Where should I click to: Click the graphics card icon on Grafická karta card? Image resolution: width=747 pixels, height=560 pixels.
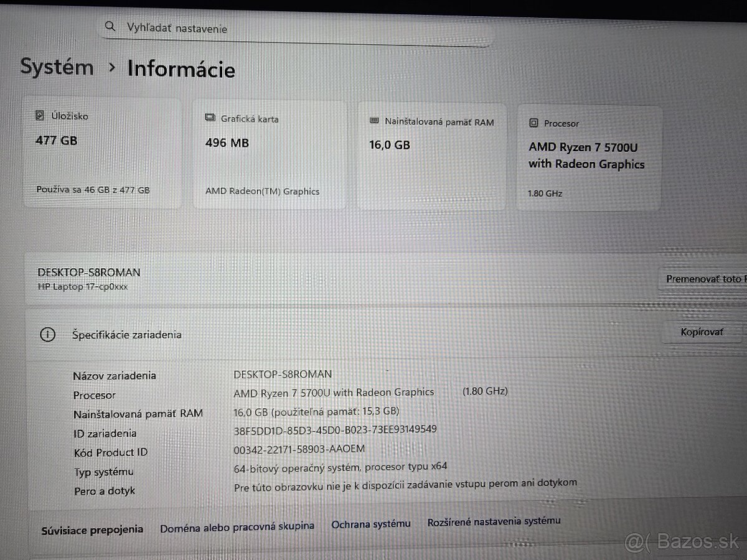pyautogui.click(x=210, y=118)
